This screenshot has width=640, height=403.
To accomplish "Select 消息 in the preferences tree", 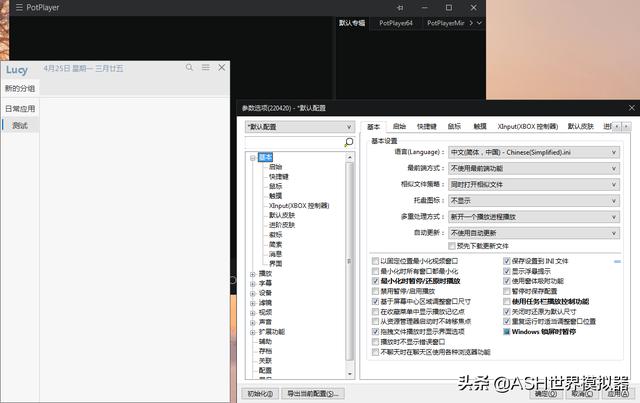I will point(276,254).
